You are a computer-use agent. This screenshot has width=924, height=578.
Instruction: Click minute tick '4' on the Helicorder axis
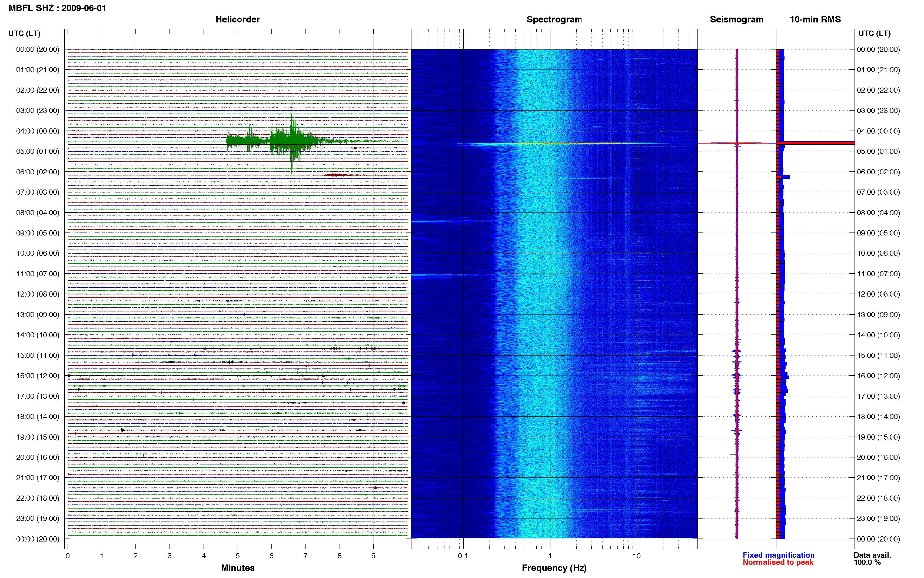204,556
